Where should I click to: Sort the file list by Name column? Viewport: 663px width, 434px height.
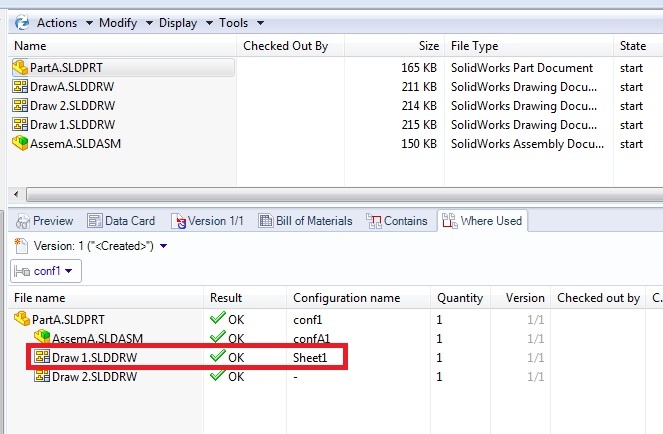tap(122, 46)
